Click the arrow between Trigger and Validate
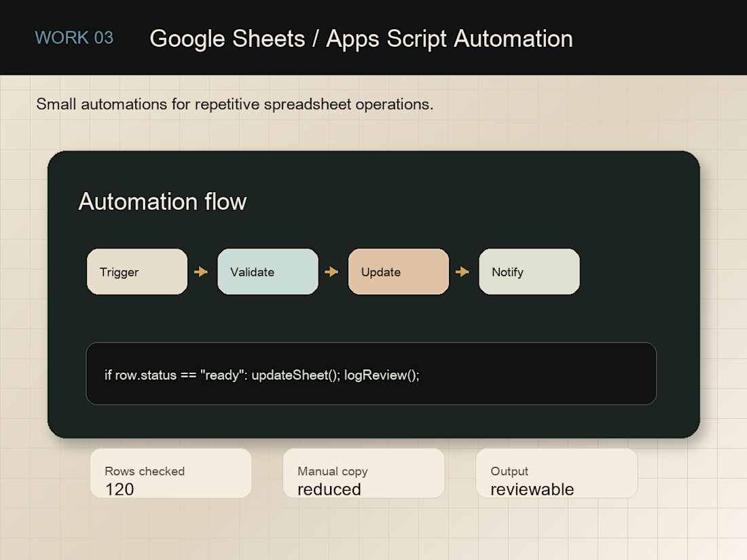This screenshot has height=560, width=747. tap(201, 272)
